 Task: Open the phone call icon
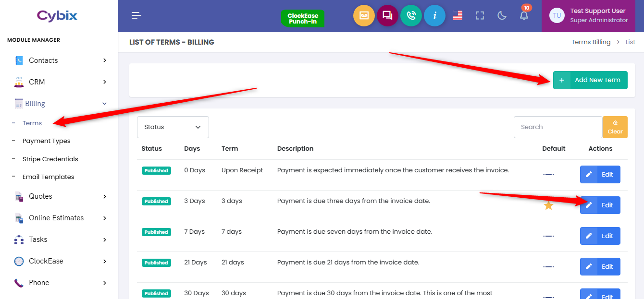(411, 15)
